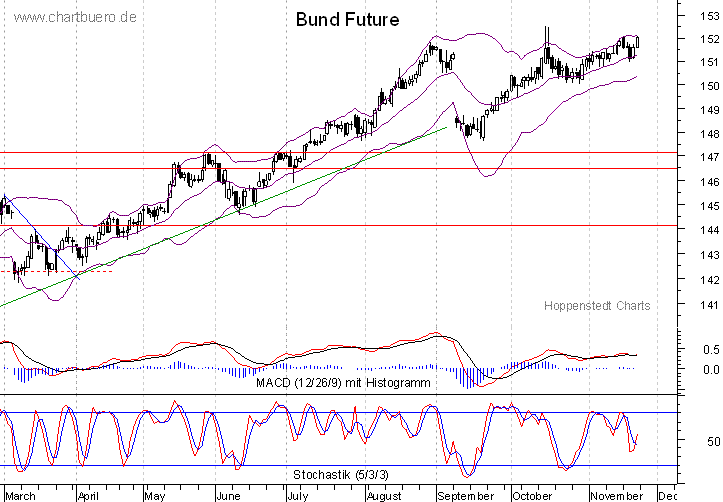
Task: Select the Stochastik (5/3/3) label
Action: [341, 474]
